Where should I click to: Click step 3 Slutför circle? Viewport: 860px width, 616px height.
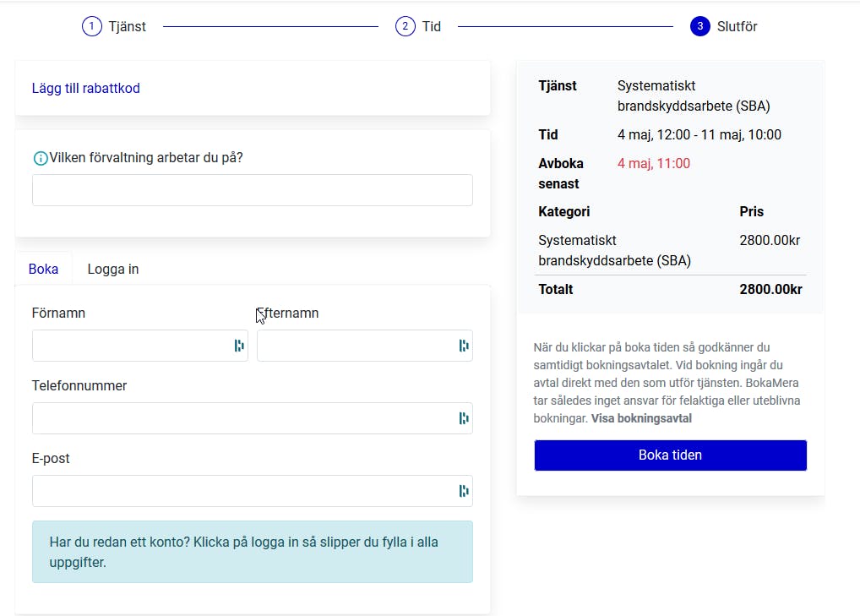pyautogui.click(x=699, y=26)
